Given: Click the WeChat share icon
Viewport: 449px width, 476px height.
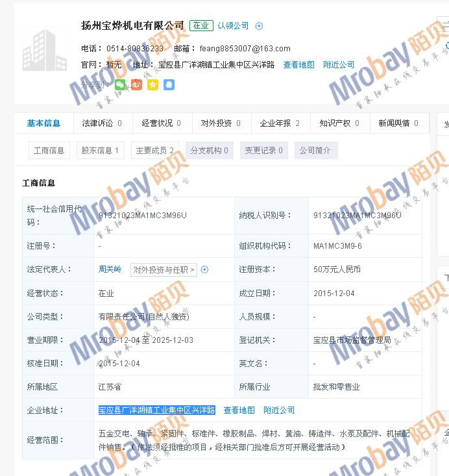Looking at the screenshot, I should click(x=120, y=84).
